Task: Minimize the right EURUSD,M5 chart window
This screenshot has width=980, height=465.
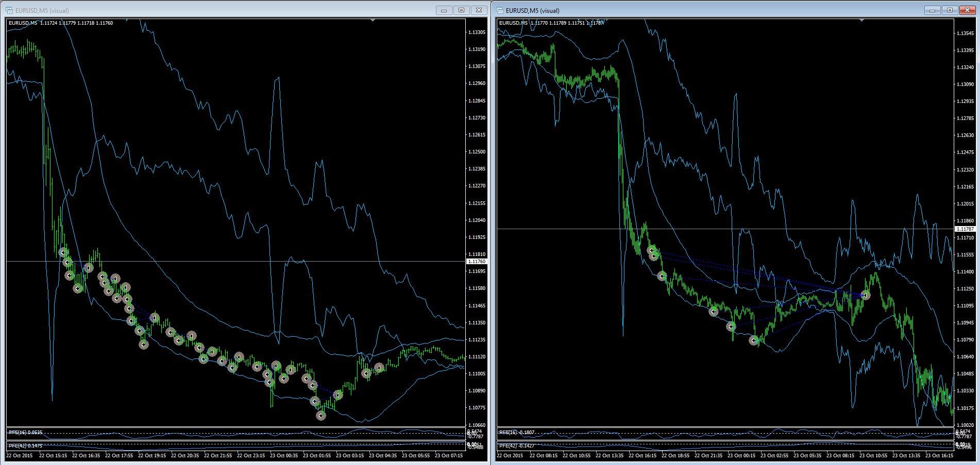Action: tap(933, 10)
